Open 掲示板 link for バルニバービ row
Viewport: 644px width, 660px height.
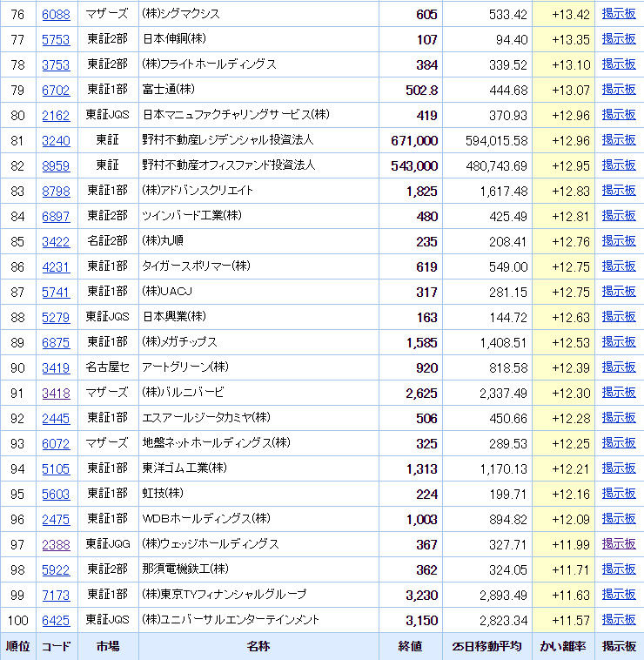(x=619, y=393)
